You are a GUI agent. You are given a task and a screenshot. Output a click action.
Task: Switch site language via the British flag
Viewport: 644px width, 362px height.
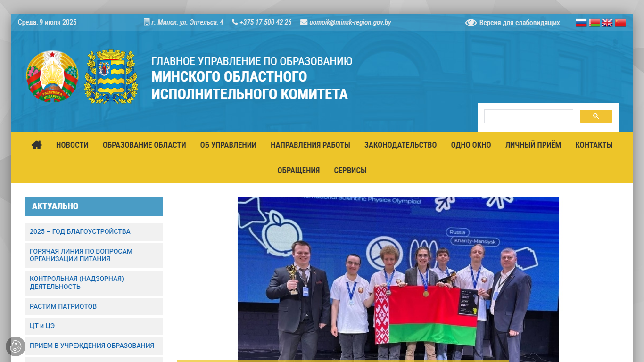tap(607, 23)
